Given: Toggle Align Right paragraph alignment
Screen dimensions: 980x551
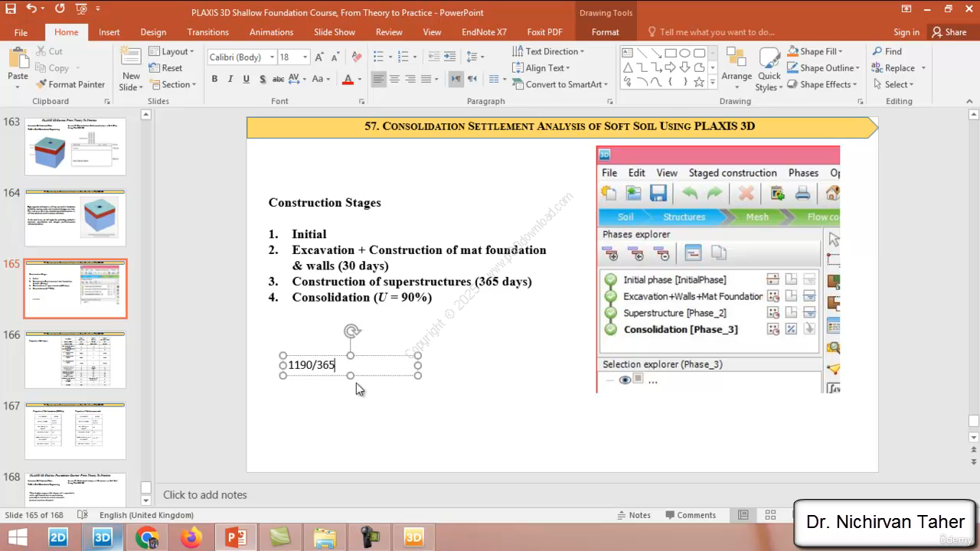Looking at the screenshot, I should coord(410,79).
